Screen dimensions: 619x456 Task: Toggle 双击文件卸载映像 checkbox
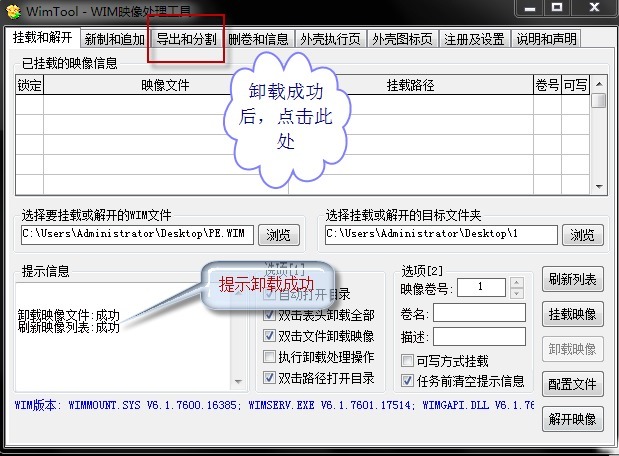pyautogui.click(x=269, y=336)
